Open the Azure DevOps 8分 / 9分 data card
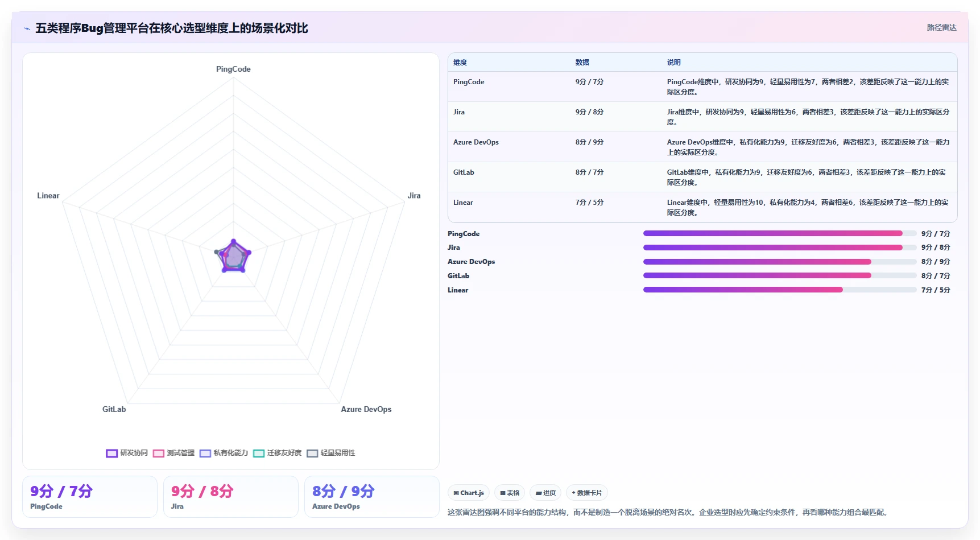 (372, 497)
